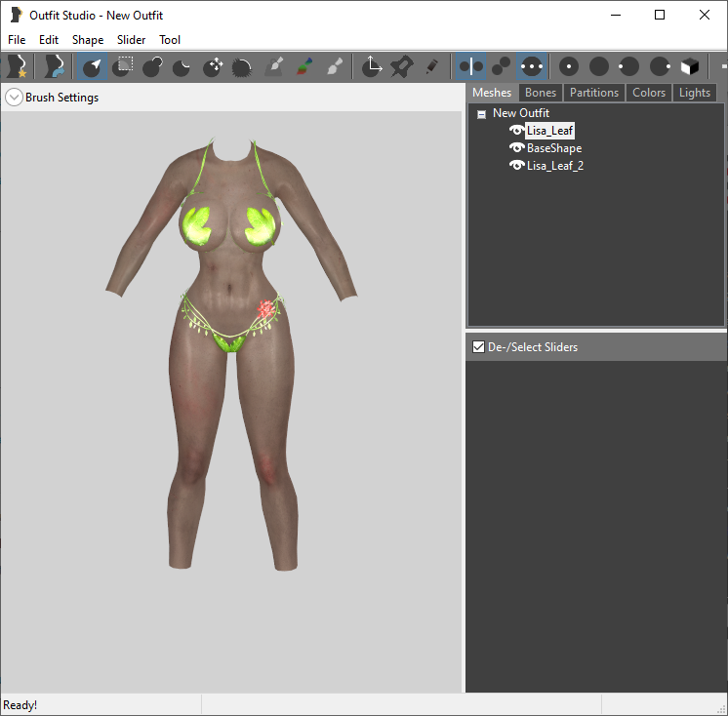
Task: Toggle X-Mirror brush mode
Action: pos(470,66)
